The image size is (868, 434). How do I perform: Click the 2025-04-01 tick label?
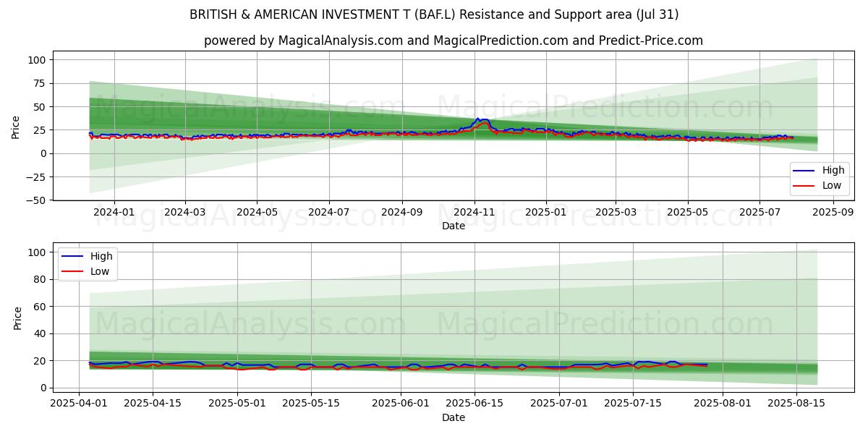point(78,404)
